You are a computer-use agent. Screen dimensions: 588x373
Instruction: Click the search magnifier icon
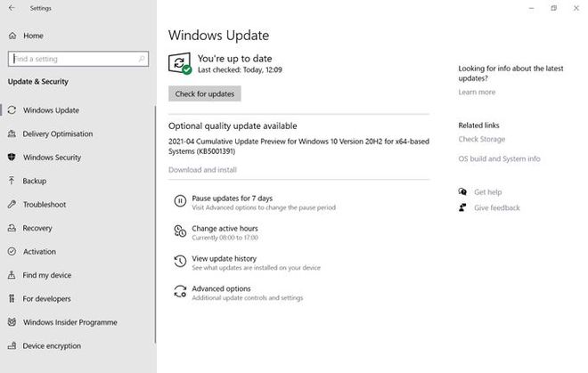pyautogui.click(x=142, y=59)
